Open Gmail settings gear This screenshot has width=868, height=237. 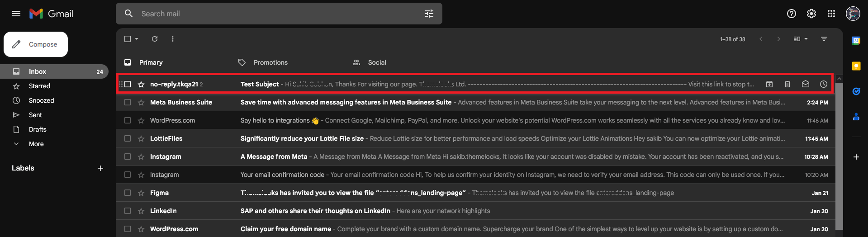pos(811,14)
